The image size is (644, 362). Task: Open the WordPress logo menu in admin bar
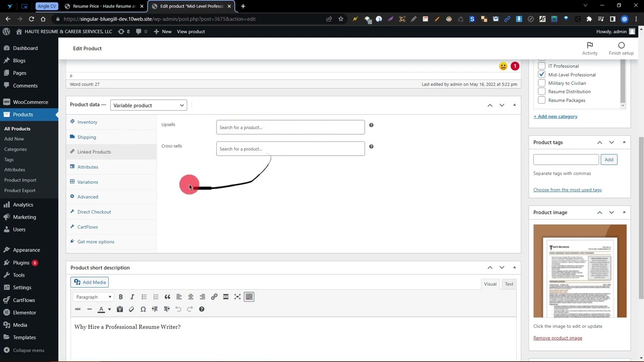(7, 32)
